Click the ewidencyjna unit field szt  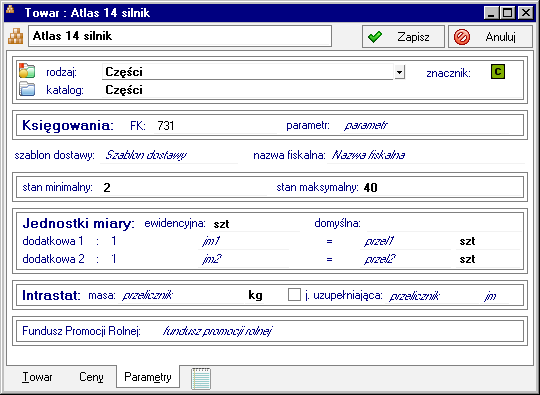[255, 224]
